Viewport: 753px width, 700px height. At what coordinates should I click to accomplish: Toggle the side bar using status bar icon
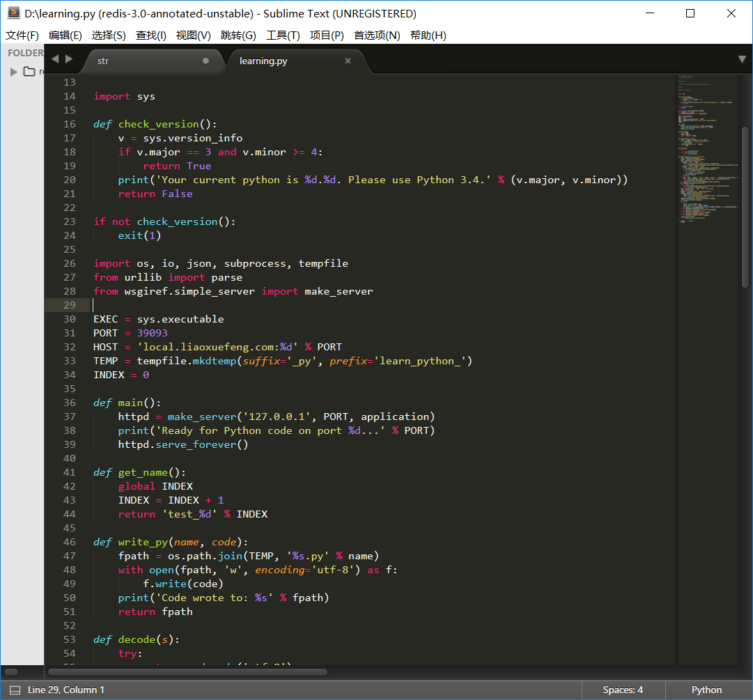coord(15,690)
